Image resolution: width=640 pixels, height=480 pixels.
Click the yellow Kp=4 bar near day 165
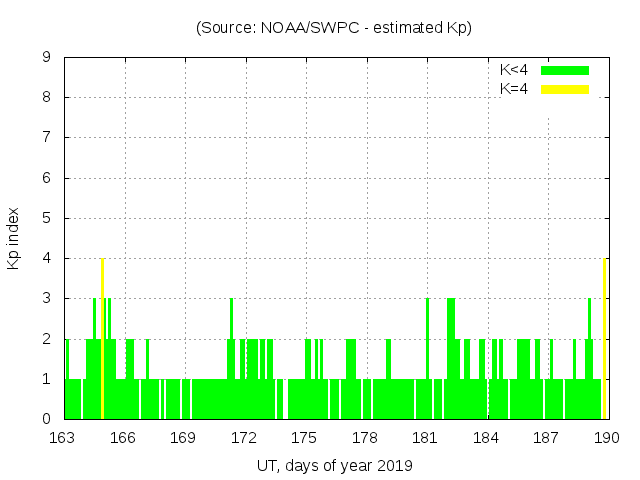pyautogui.click(x=102, y=340)
